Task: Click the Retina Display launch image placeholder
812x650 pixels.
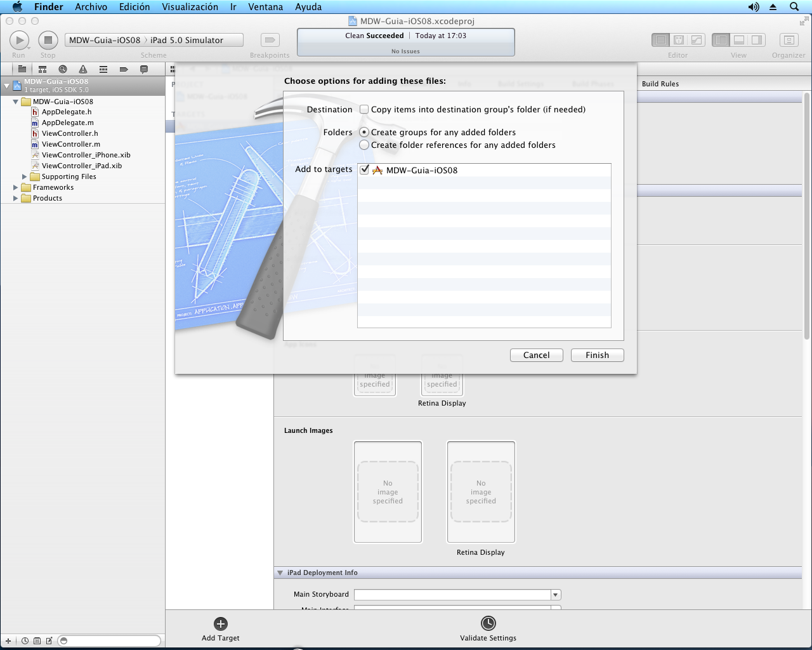Action: 481,492
